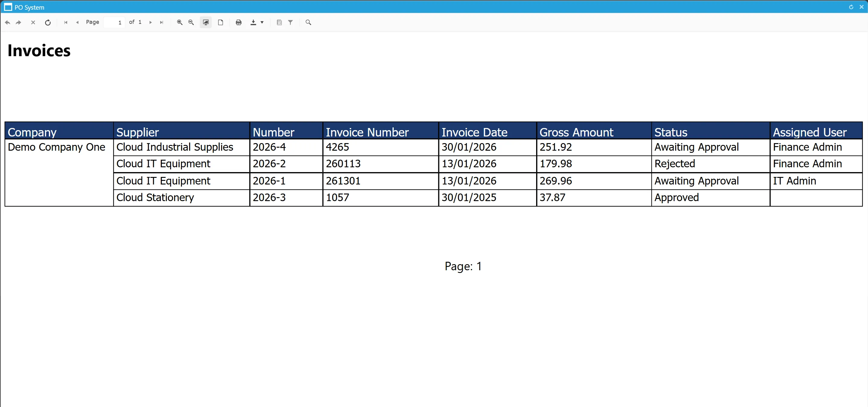
Task: Select the Demo Company One cell
Action: coord(59,172)
